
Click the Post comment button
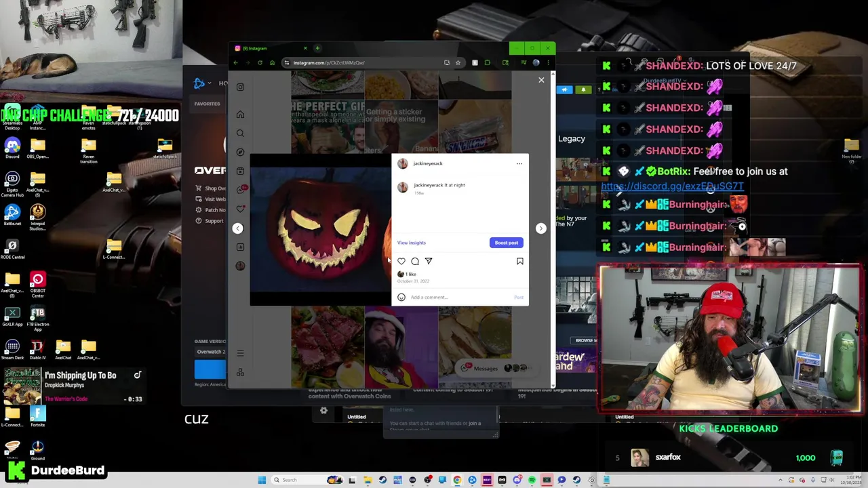click(519, 297)
